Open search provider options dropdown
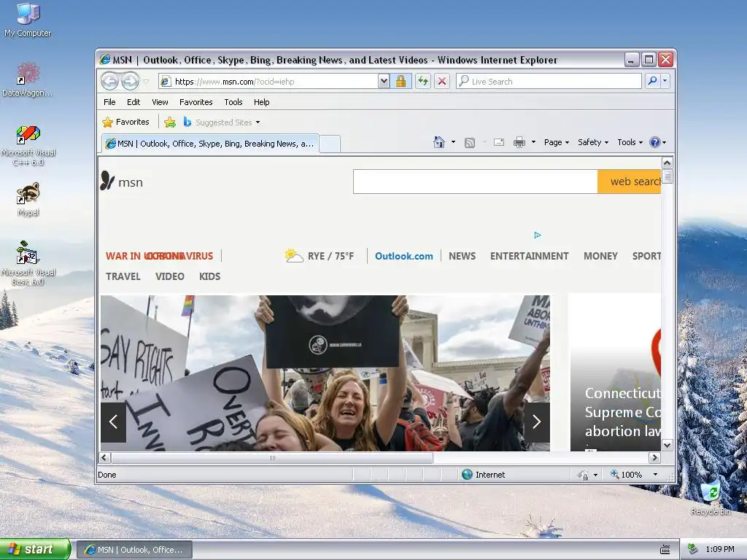 point(665,82)
